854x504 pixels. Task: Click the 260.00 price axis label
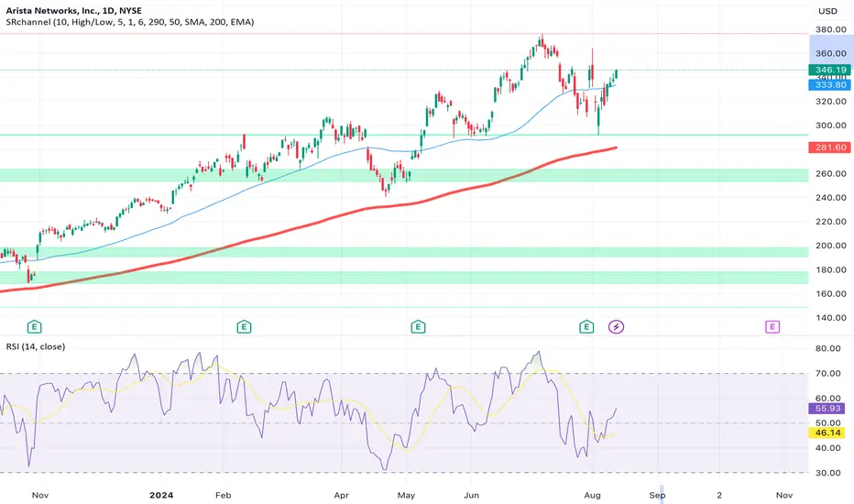click(x=830, y=174)
